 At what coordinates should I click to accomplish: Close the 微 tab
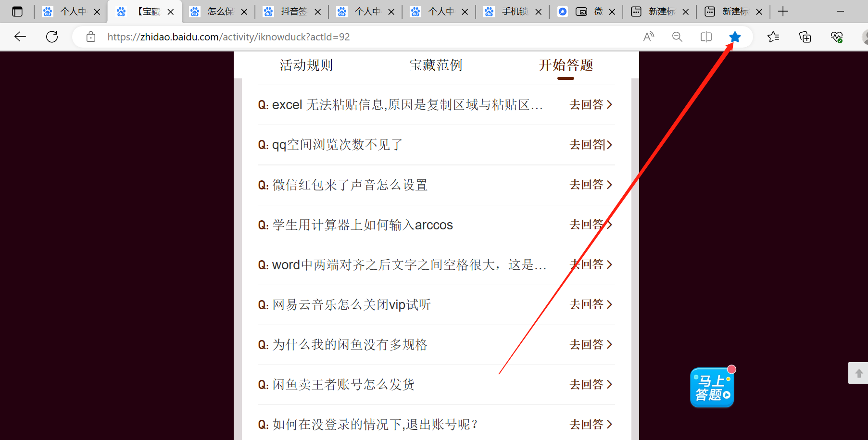612,12
